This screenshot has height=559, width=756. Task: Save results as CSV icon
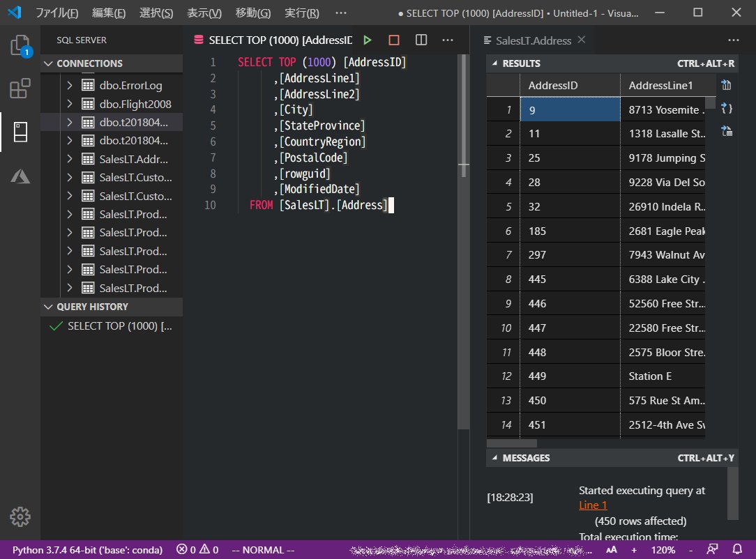(x=726, y=85)
